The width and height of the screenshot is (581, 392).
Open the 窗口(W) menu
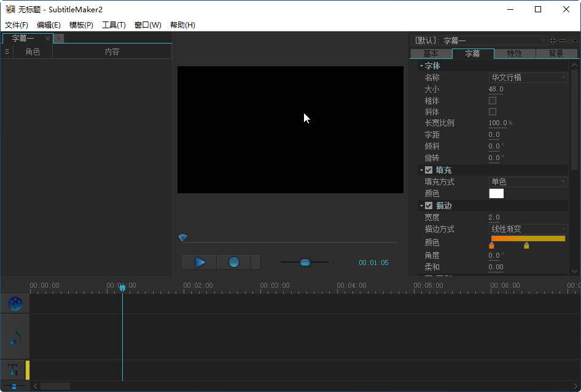(148, 25)
